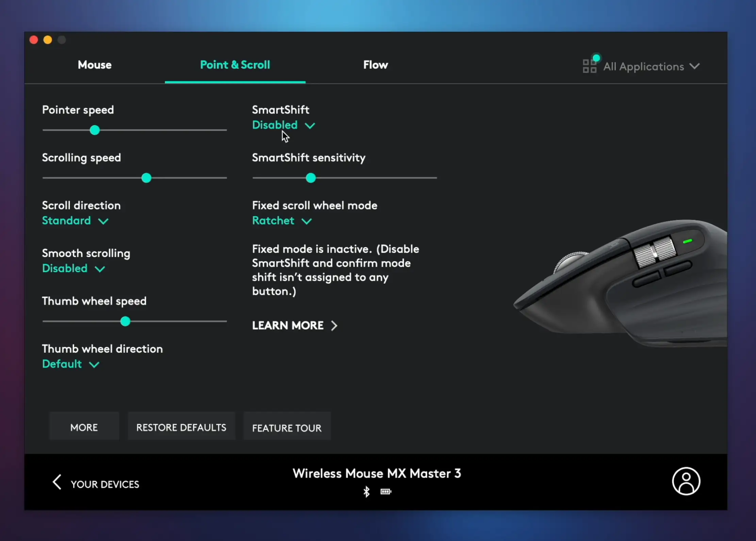The width and height of the screenshot is (756, 541).
Task: Click the red close window button
Action: pyautogui.click(x=34, y=40)
